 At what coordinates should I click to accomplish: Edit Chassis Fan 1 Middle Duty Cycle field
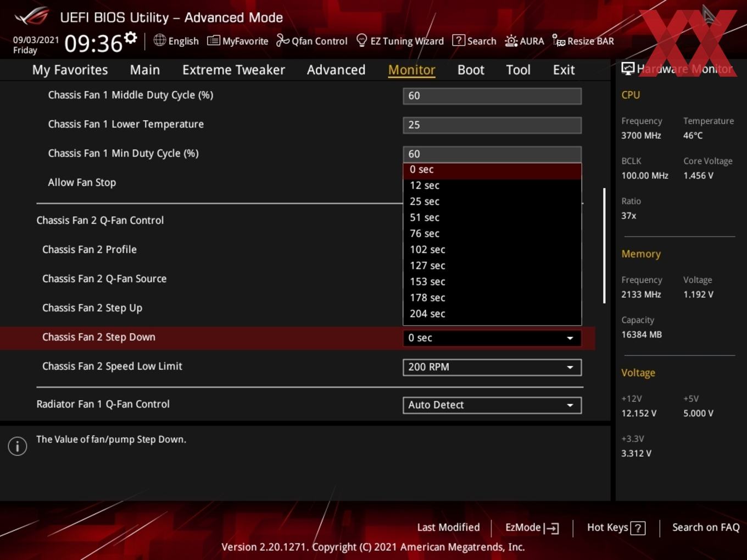(492, 96)
